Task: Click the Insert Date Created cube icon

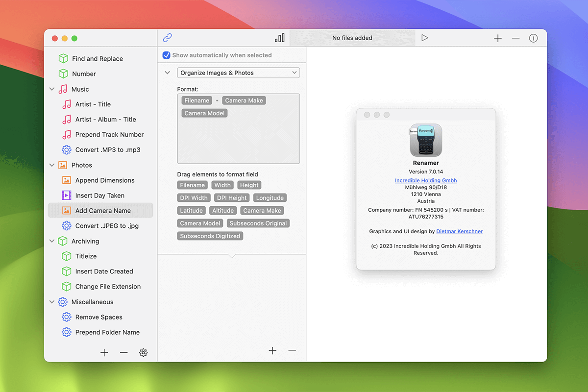Action: coord(67,271)
